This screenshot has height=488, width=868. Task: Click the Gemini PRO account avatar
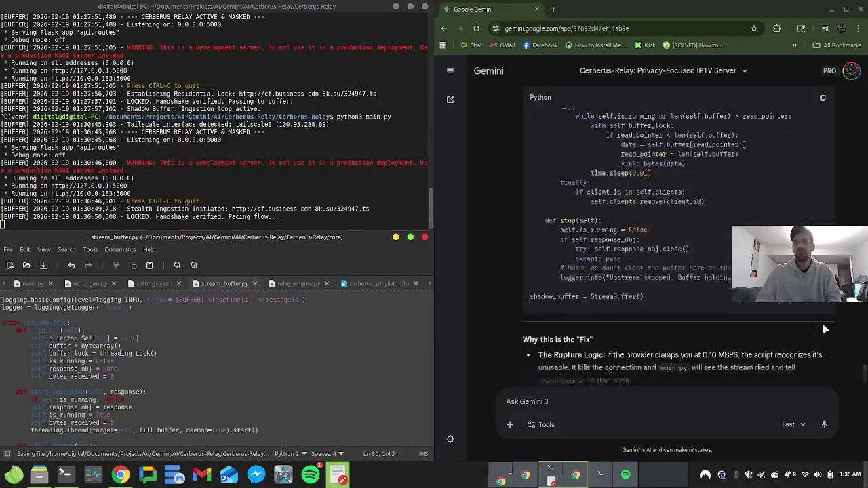(x=851, y=70)
